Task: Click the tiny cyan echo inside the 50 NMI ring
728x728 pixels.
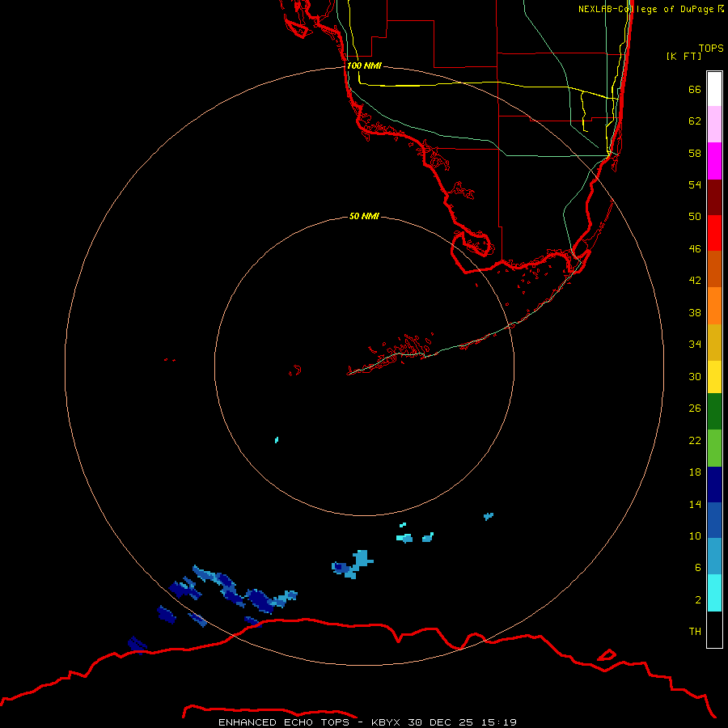Action: [277, 439]
